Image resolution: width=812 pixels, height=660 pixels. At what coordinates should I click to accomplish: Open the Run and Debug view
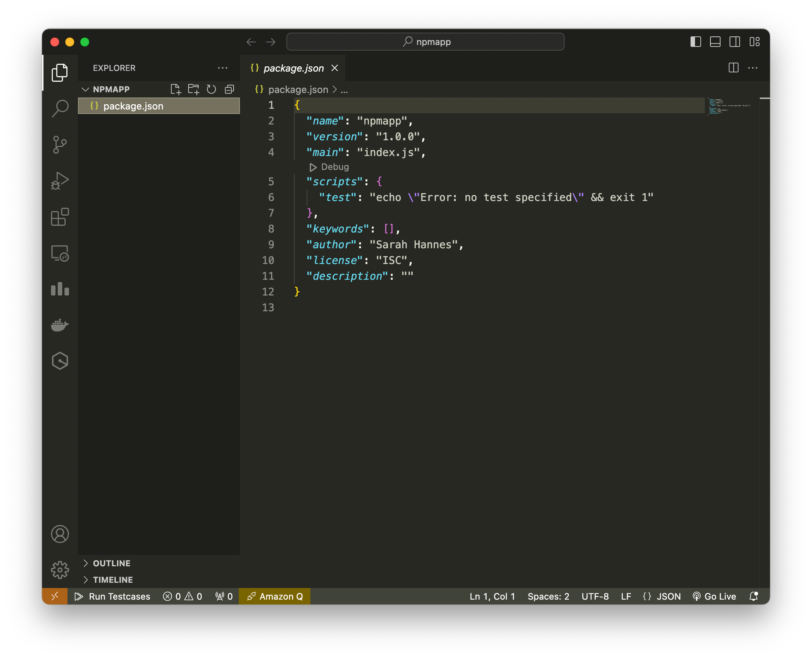click(60, 181)
